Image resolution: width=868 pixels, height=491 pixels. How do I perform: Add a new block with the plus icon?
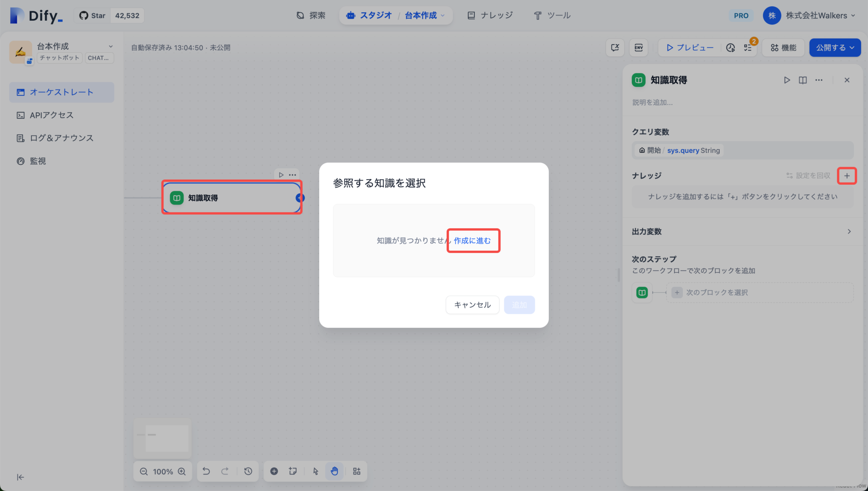(274, 471)
